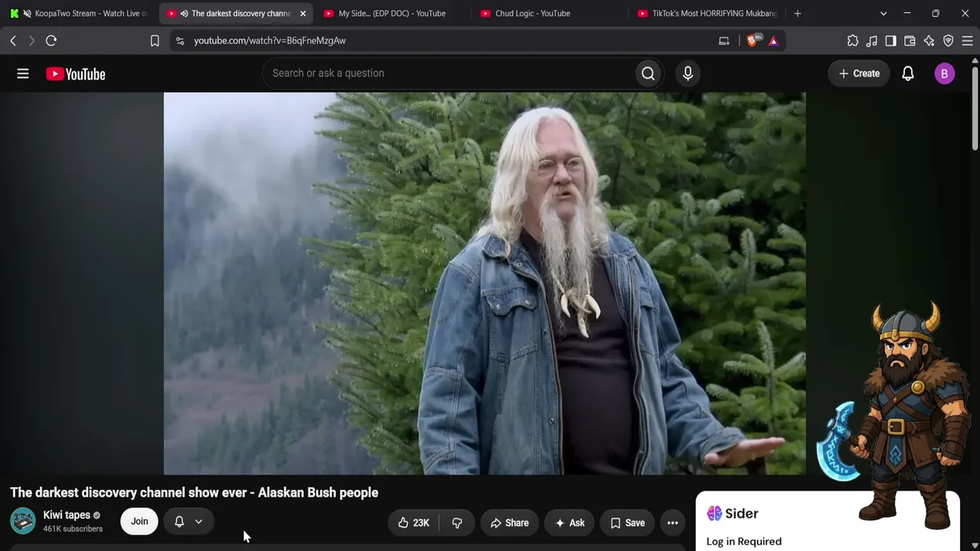Click the video title text

(194, 493)
